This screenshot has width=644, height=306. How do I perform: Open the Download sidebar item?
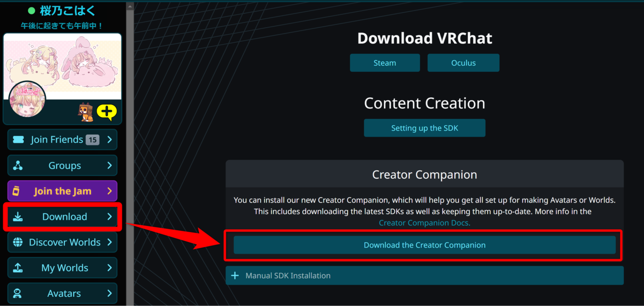[x=63, y=217]
